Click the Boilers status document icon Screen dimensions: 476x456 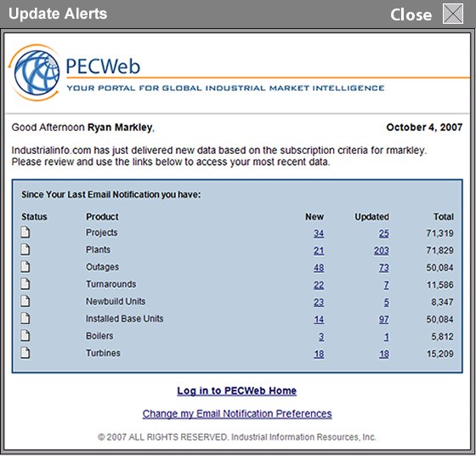pos(25,336)
